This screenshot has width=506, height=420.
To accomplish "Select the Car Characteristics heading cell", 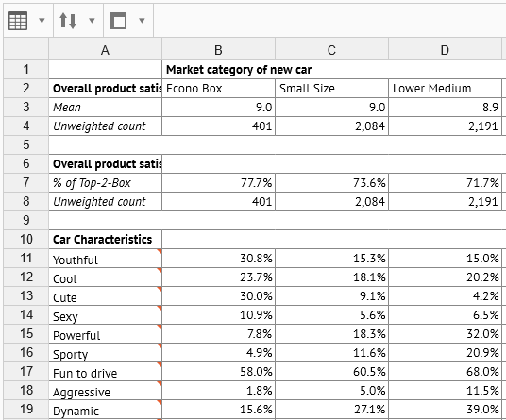I will click(x=105, y=240).
